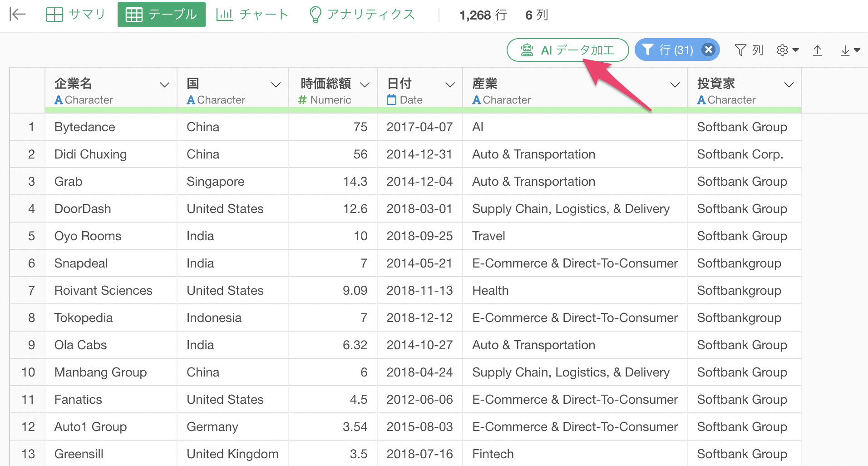The width and height of the screenshot is (868, 466).
Task: Select the Manbang Group cell
Action: 111,372
